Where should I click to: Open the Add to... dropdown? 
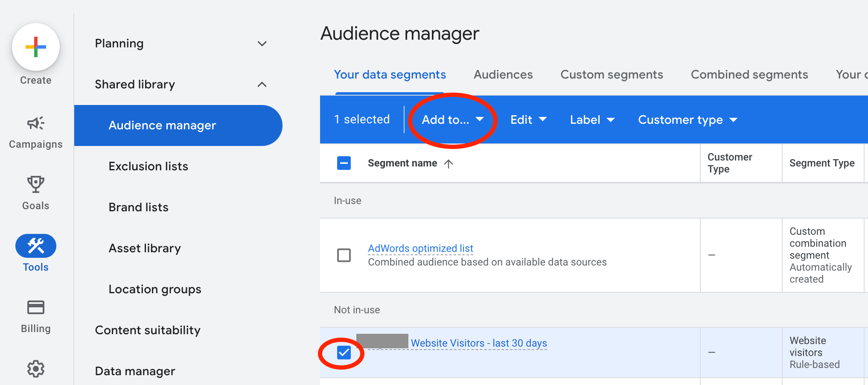coord(452,120)
